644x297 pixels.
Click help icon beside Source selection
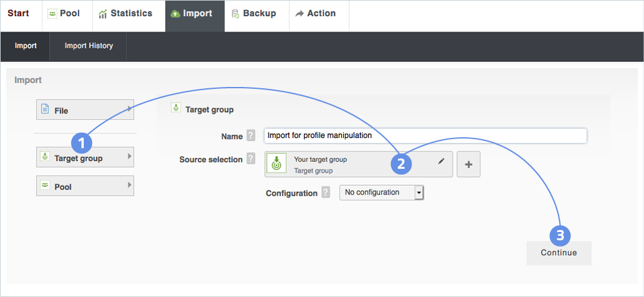251,159
